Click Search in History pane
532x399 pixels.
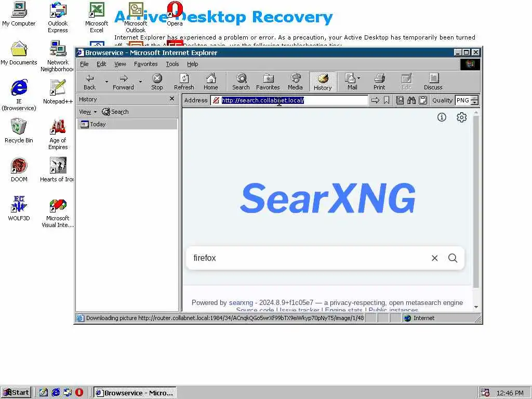point(115,112)
